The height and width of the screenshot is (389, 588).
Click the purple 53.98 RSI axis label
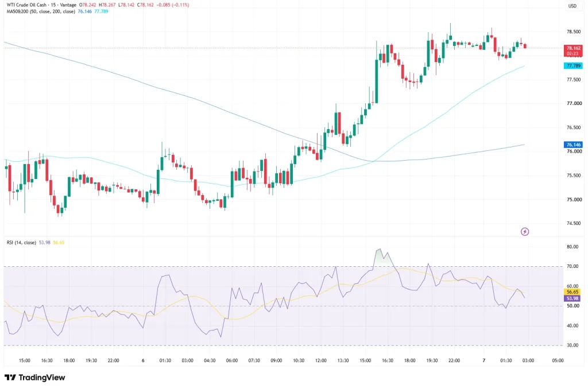(x=572, y=298)
